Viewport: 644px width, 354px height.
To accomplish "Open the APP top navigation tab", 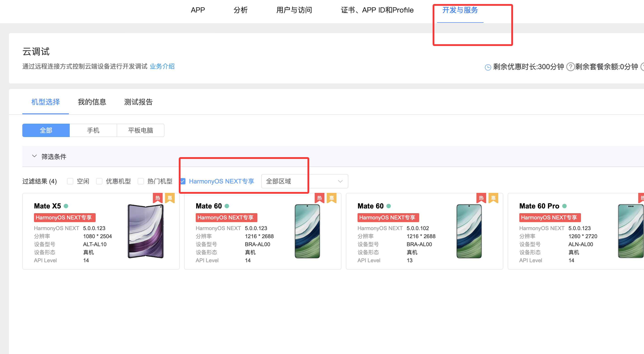I will click(198, 10).
